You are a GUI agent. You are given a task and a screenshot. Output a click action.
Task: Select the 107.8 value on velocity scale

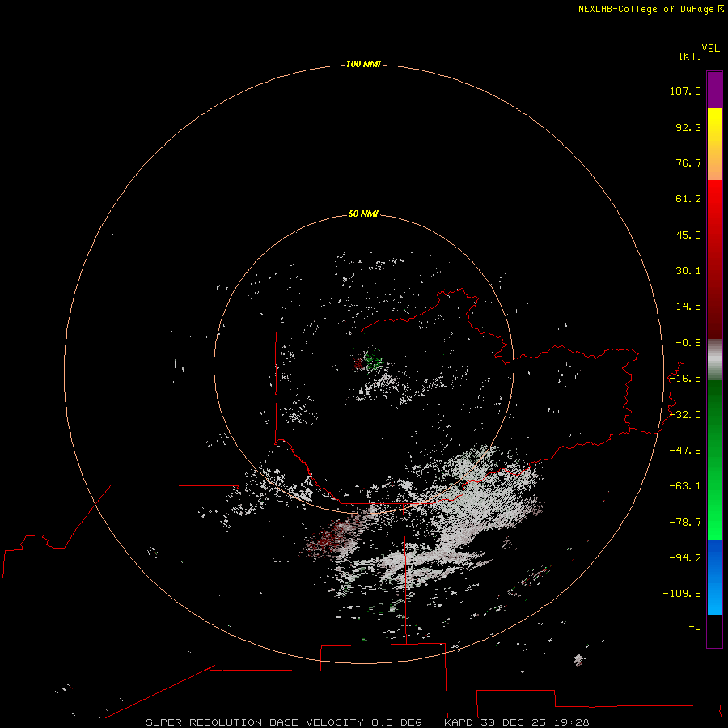(685, 91)
